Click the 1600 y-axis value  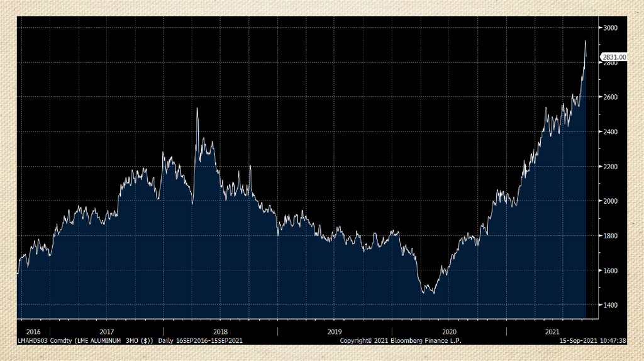click(x=610, y=270)
